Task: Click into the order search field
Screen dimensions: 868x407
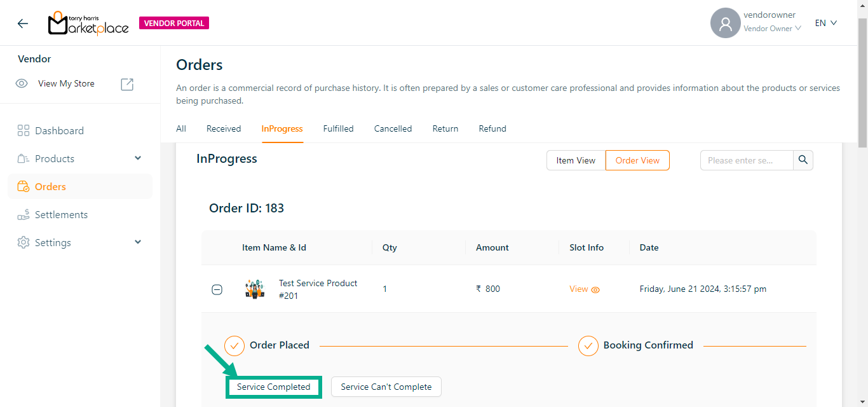Action: [747, 160]
